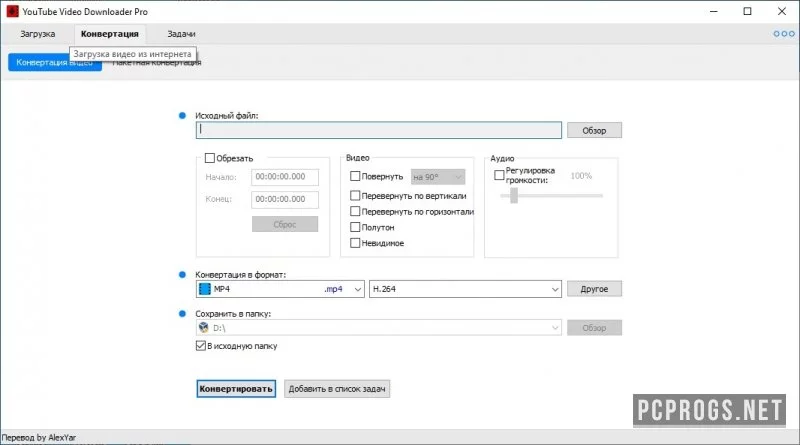This screenshot has height=445, width=800.
Task: Expand the MP4 format dropdown
Action: point(280,289)
